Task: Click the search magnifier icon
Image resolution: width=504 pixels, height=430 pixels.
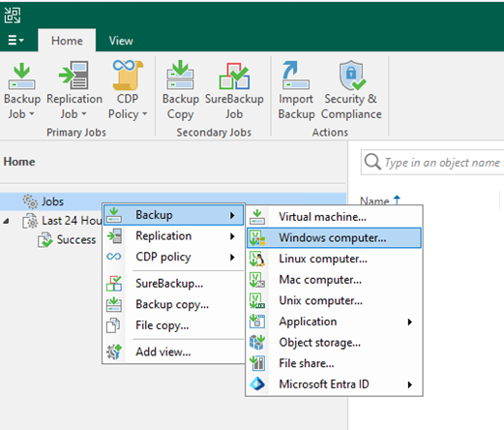Action: click(x=372, y=161)
